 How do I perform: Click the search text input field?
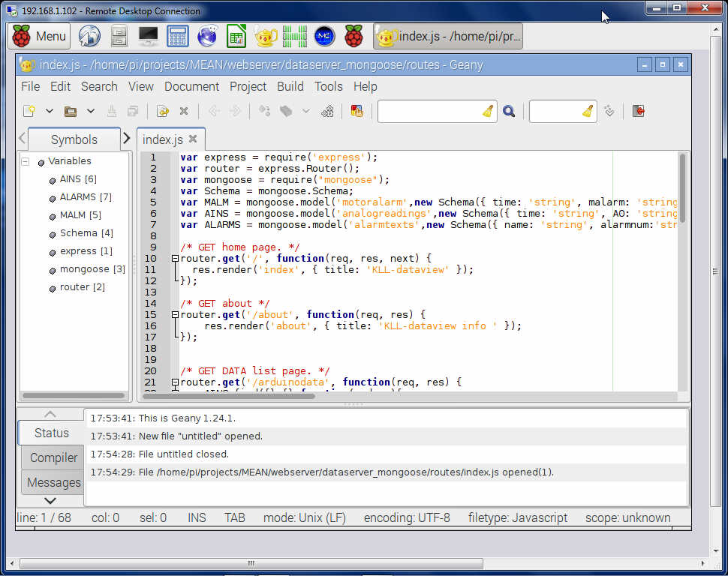pyautogui.click(x=429, y=111)
